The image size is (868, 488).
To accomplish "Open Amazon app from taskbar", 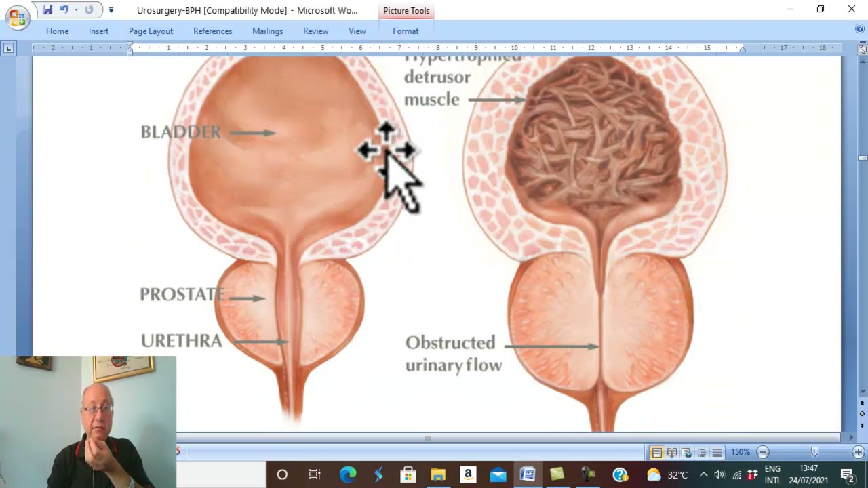I will point(468,474).
